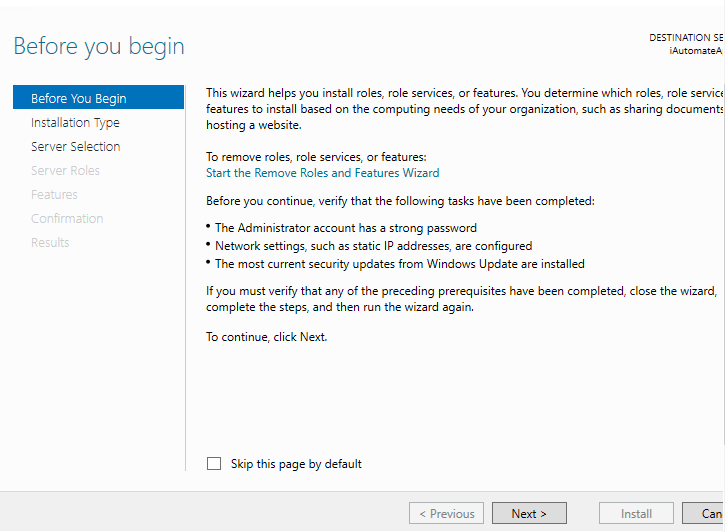Click the Server Roles step
Image resolution: width=725 pixels, height=532 pixels.
coord(65,170)
